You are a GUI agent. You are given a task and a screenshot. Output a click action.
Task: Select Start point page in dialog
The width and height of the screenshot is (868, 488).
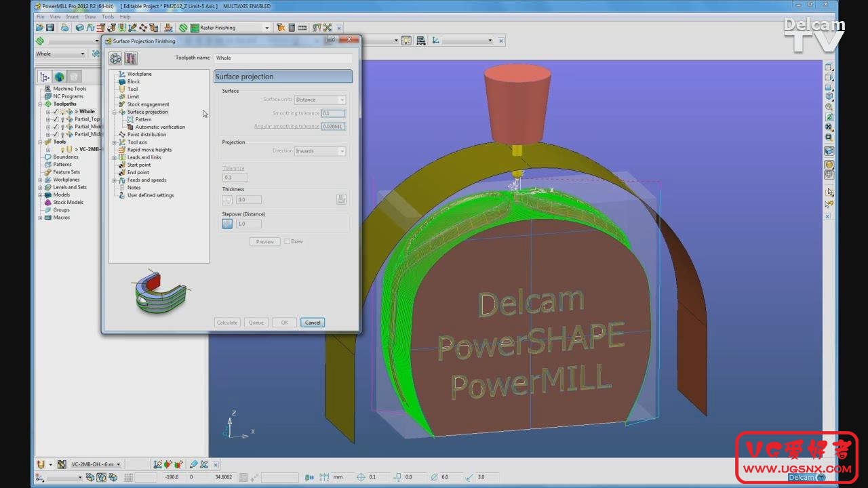point(139,165)
